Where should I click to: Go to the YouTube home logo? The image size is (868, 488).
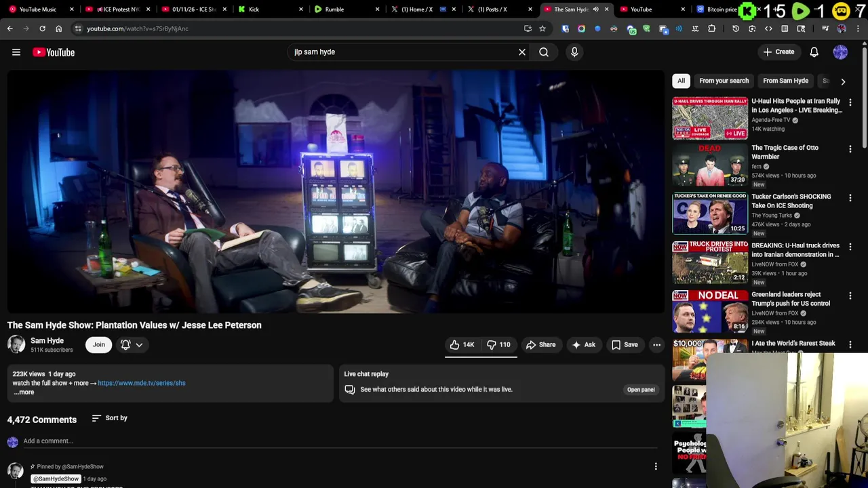pos(54,52)
